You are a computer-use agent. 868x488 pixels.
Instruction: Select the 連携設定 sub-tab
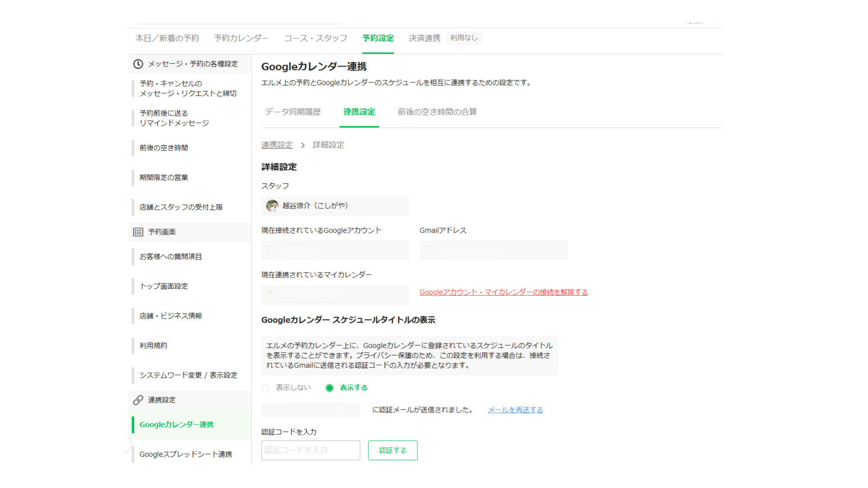pos(359,112)
